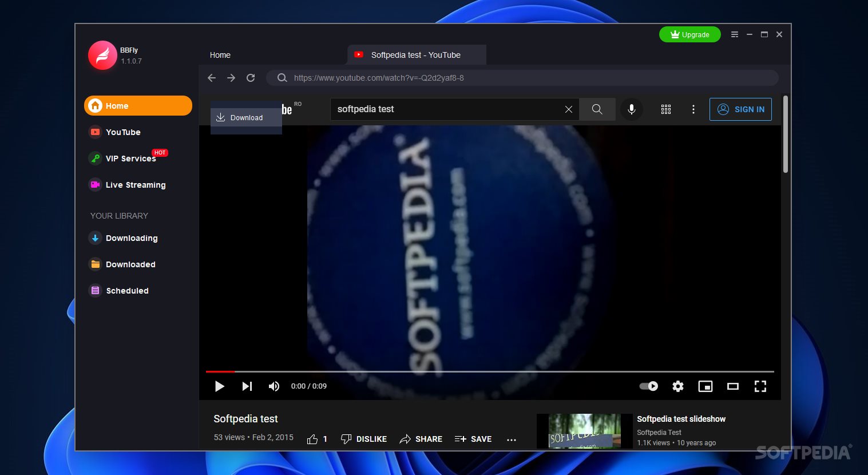
Task: Open more actions ellipsis below video
Action: 512,440
